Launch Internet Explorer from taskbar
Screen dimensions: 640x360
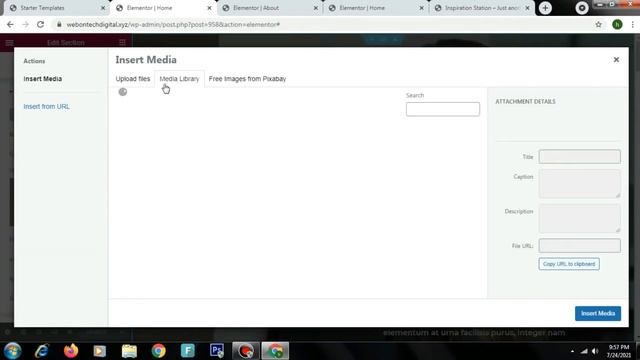click(42, 351)
